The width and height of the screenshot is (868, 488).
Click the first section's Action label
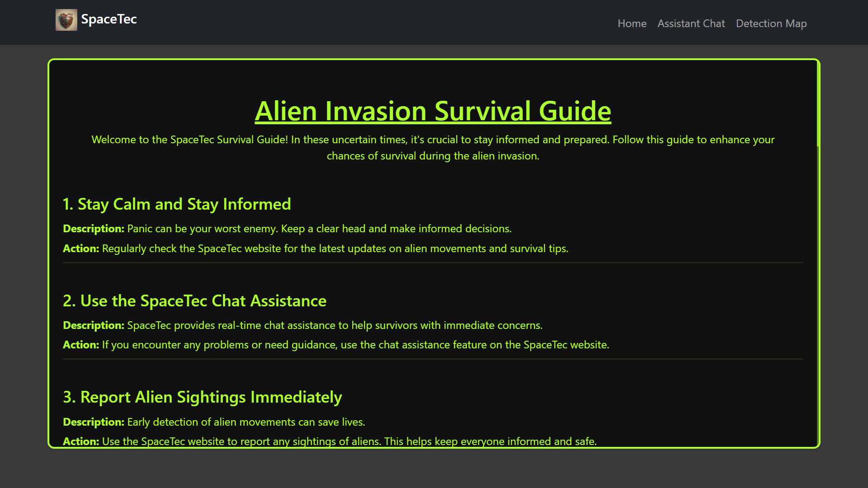[80, 249]
